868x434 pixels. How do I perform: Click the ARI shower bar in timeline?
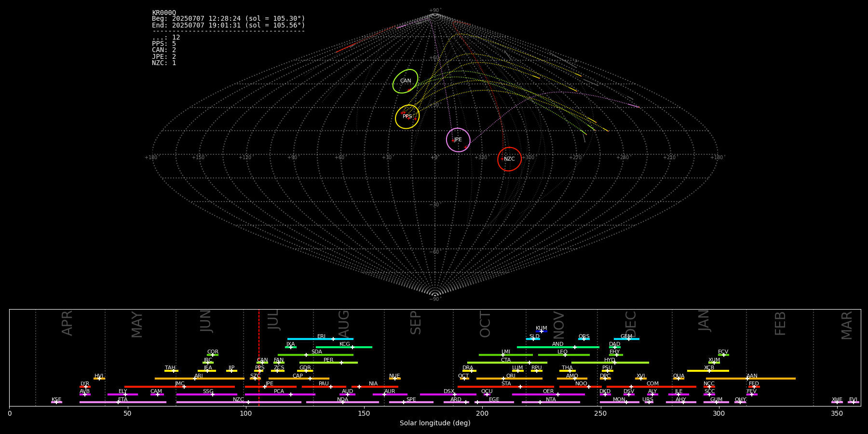200,379
